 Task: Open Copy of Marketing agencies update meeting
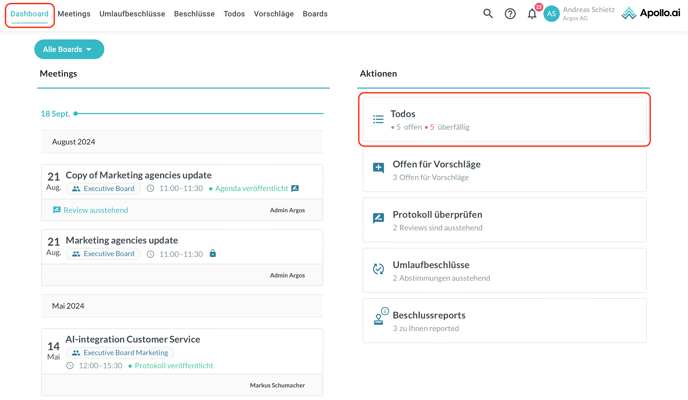[x=138, y=175]
